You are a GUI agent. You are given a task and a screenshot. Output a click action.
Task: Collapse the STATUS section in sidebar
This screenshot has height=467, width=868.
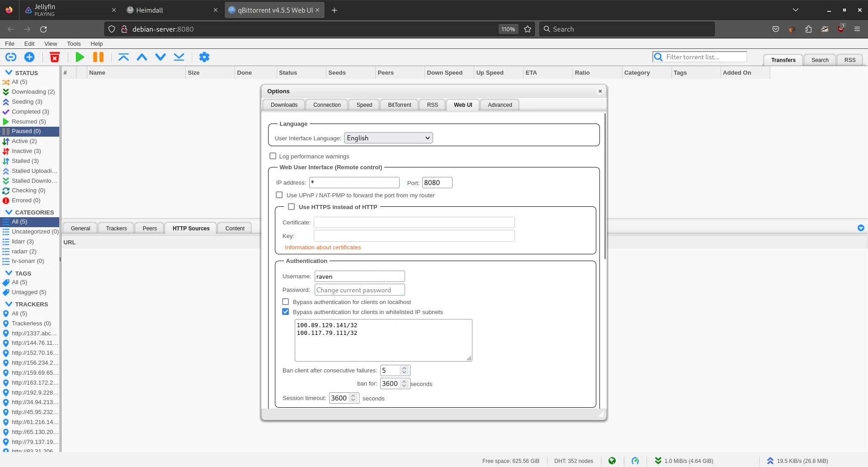coord(9,72)
